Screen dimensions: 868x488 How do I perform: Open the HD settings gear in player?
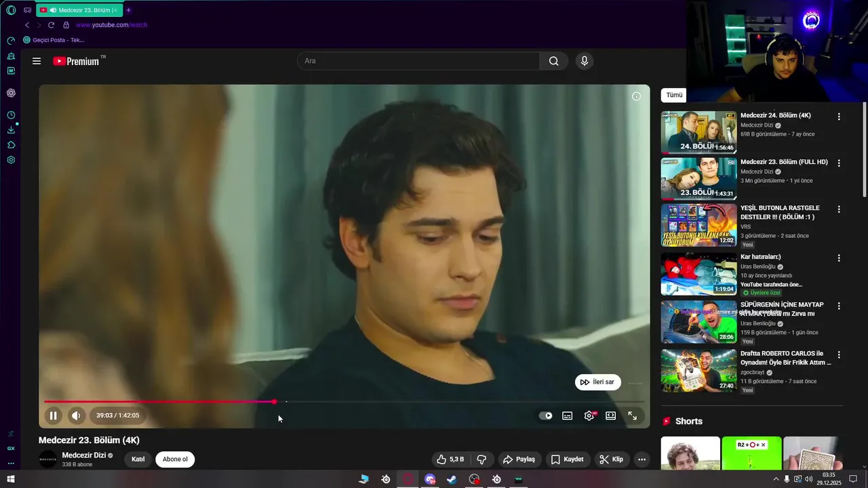[x=589, y=415]
